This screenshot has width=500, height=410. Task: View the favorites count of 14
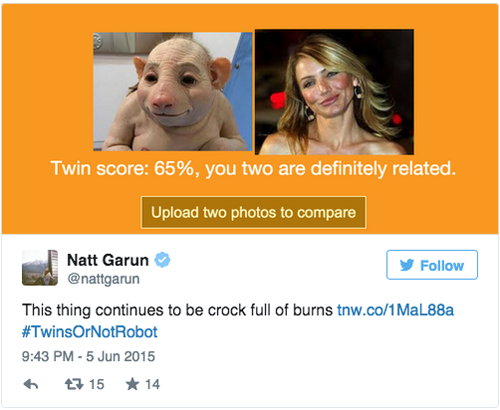[152, 384]
